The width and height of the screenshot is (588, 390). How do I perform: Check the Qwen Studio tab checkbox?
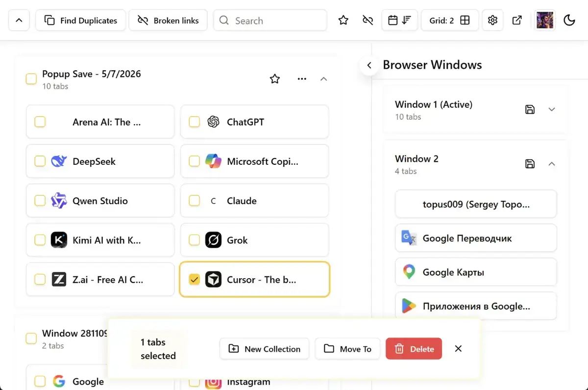[40, 201]
